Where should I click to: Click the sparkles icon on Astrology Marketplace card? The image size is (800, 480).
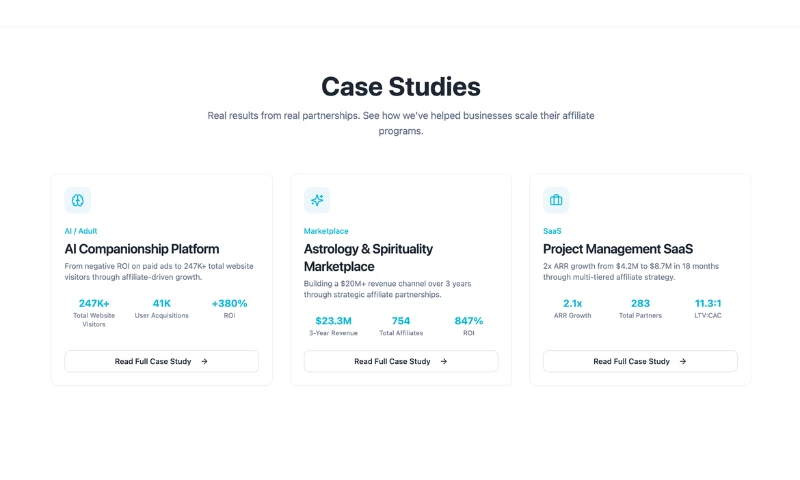pyautogui.click(x=317, y=200)
